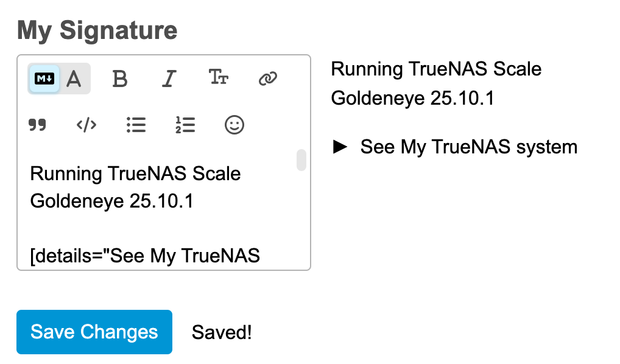Screen dimensions: 620x364
Task: Click the 'My Signature' heading
Action: (97, 30)
